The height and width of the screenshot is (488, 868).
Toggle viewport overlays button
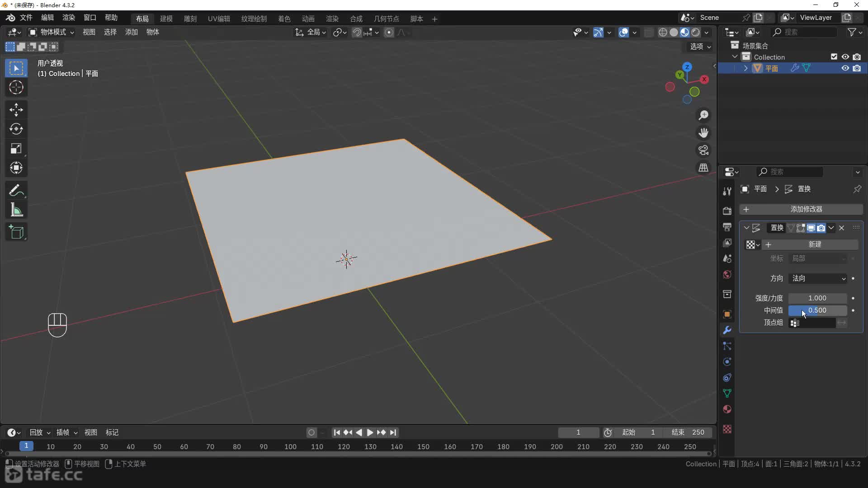point(624,32)
